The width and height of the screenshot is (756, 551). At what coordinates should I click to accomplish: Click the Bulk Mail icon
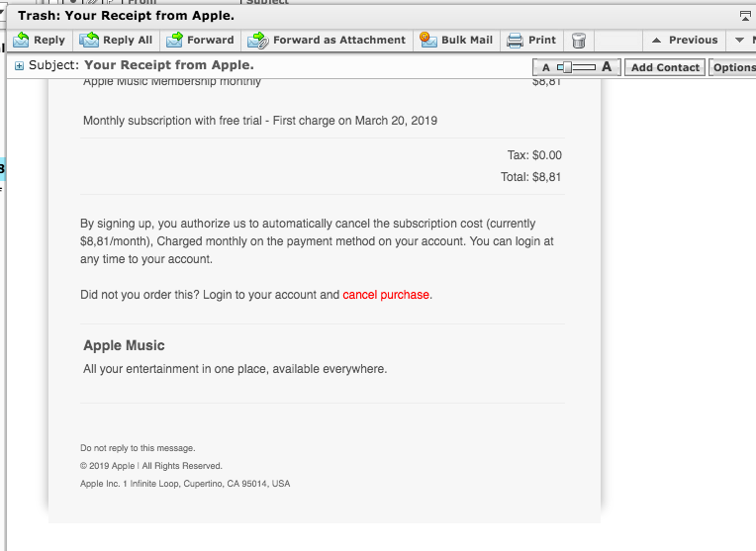point(427,40)
